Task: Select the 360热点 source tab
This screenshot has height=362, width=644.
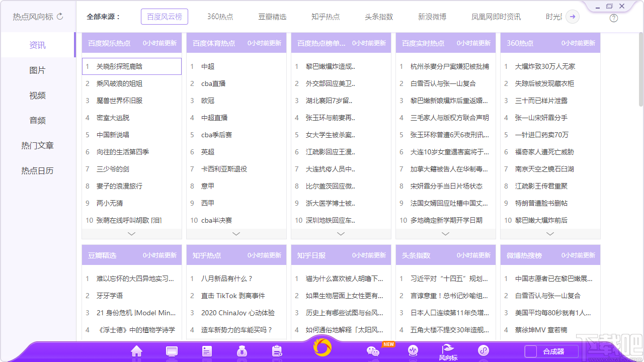Action: point(220,17)
